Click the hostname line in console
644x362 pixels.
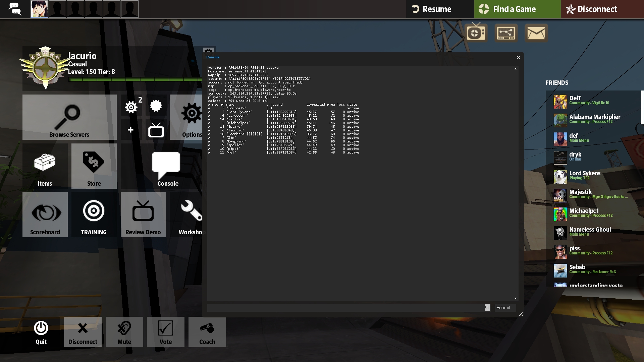click(237, 71)
